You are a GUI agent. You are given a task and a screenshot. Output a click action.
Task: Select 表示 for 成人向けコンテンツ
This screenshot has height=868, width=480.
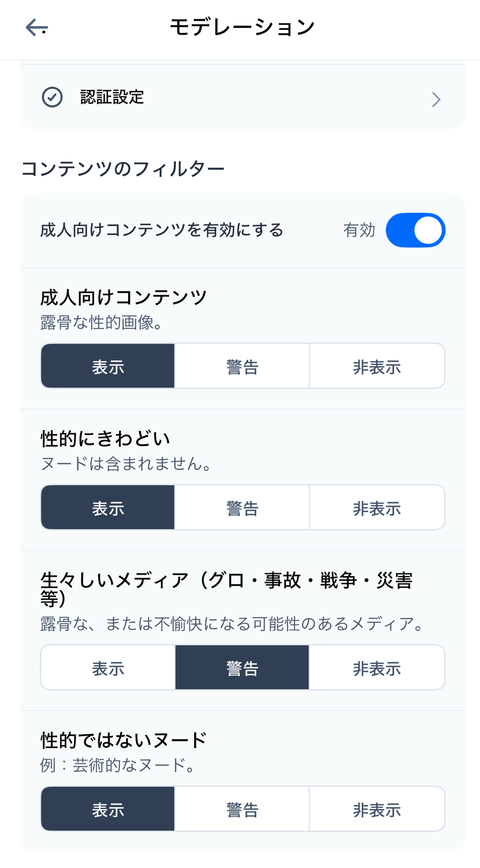[108, 366]
